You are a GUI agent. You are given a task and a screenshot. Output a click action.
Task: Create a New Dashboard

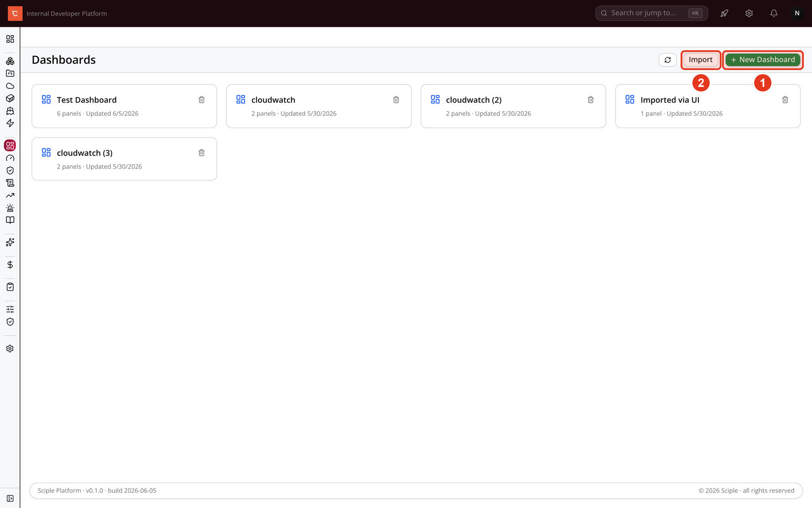763,60
